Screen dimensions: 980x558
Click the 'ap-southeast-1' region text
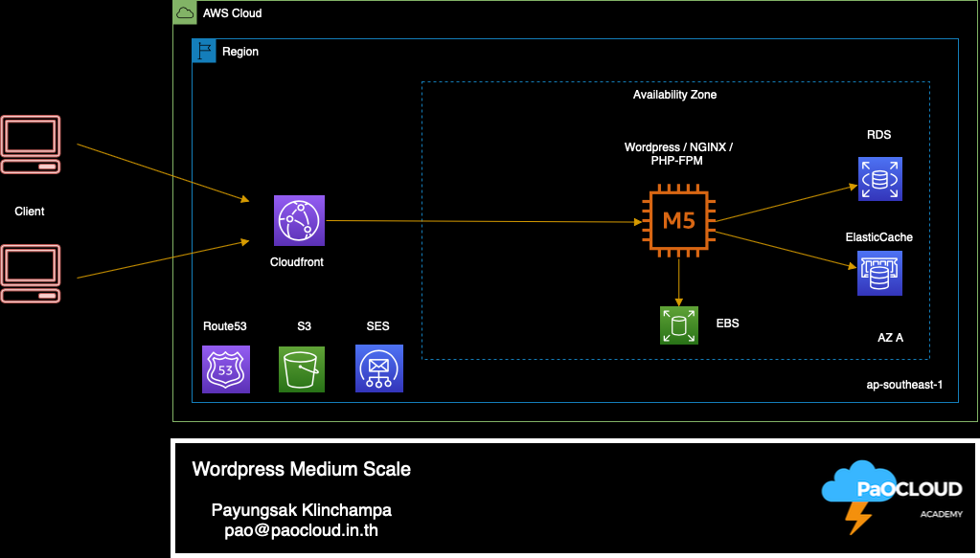904,385
